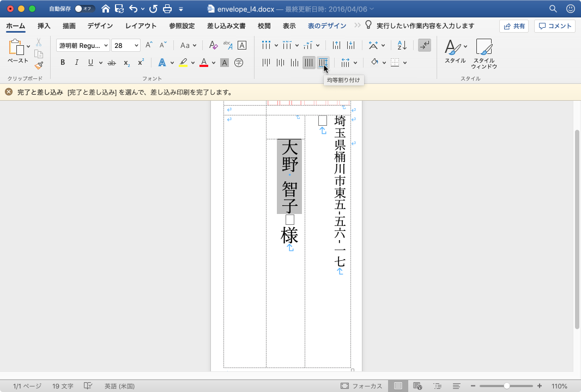Image resolution: width=581 pixels, height=392 pixels.
Task: Click the tell me search field
Action: point(425,26)
